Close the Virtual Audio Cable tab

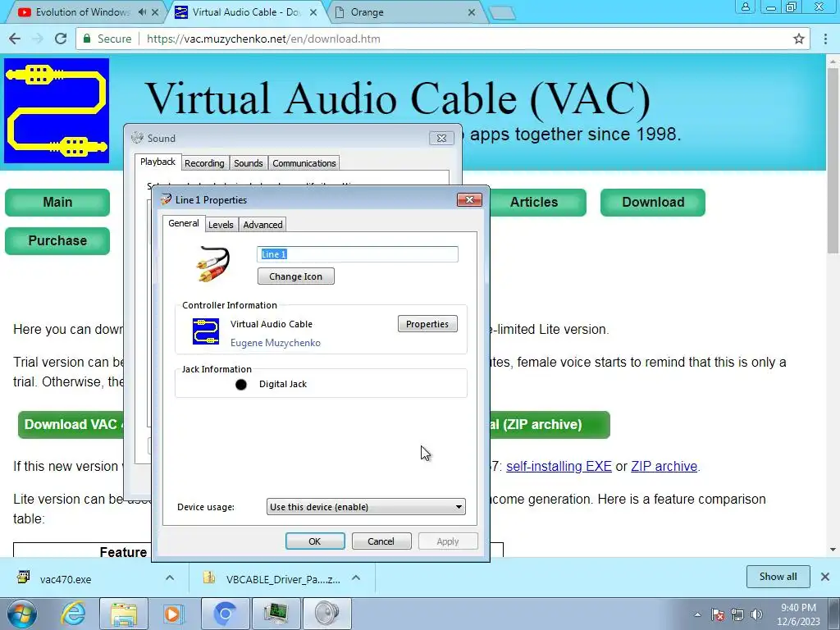[x=314, y=11]
